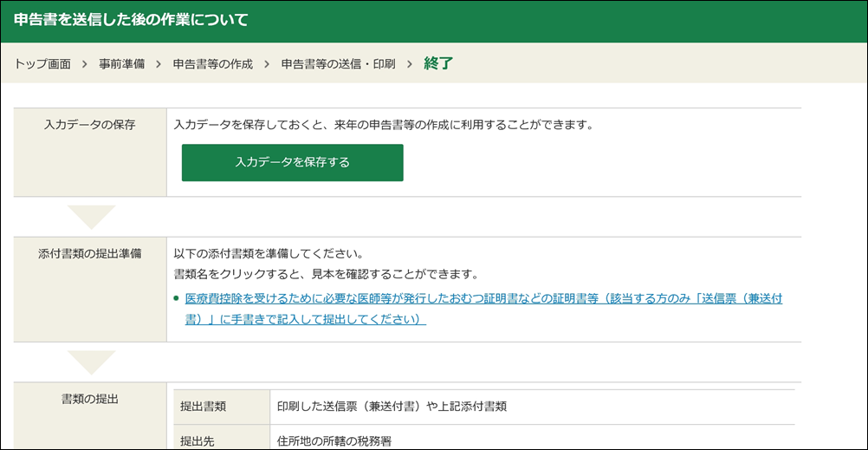The height and width of the screenshot is (450, 868).
Task: Click the 入力データの保存 row label
Action: [x=90, y=125]
